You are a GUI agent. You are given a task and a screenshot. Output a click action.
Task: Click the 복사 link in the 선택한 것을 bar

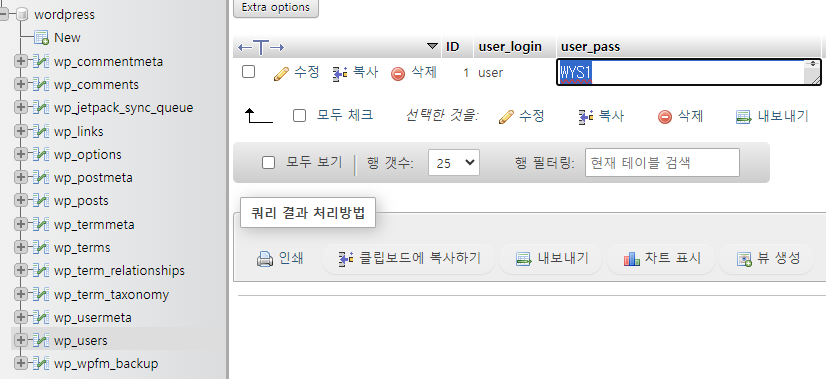pyautogui.click(x=602, y=116)
